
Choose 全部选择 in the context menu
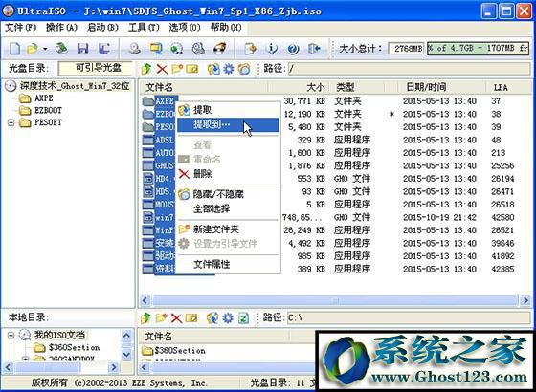click(228, 208)
